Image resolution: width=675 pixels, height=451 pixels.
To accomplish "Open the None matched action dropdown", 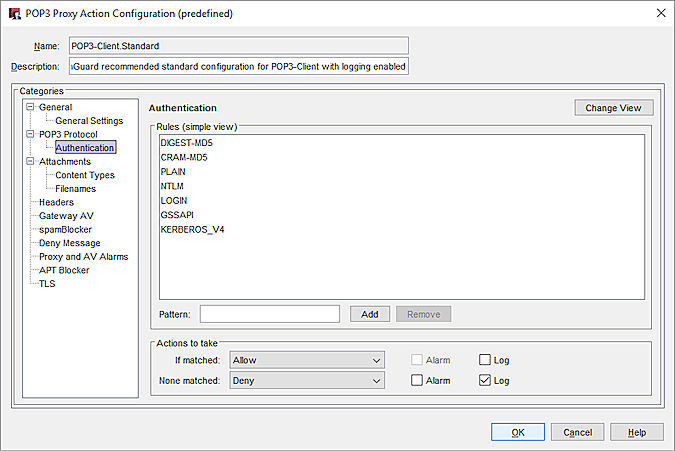I will tap(307, 381).
